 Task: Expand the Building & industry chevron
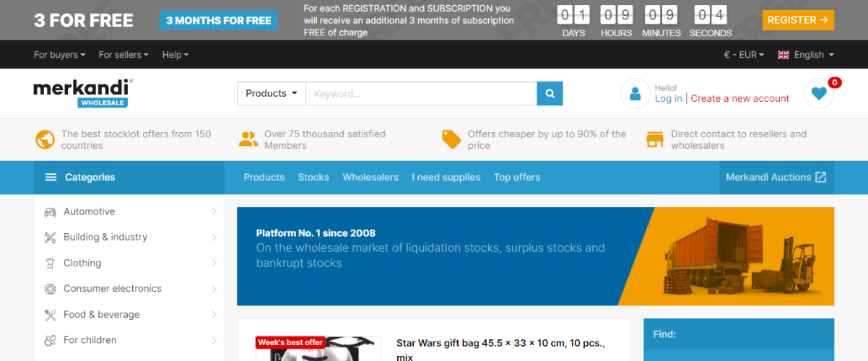[x=214, y=237]
